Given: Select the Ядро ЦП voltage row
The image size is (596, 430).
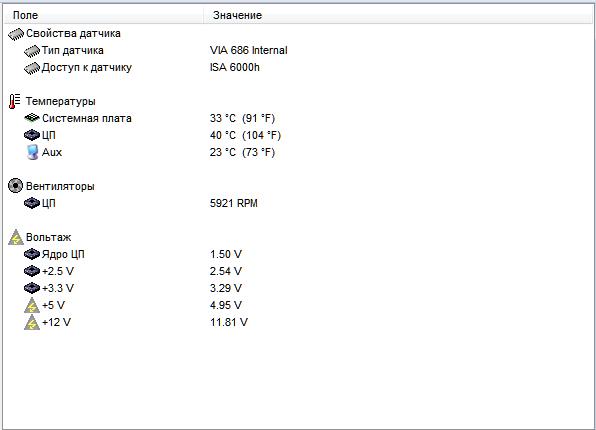Looking at the screenshot, I should (x=298, y=254).
